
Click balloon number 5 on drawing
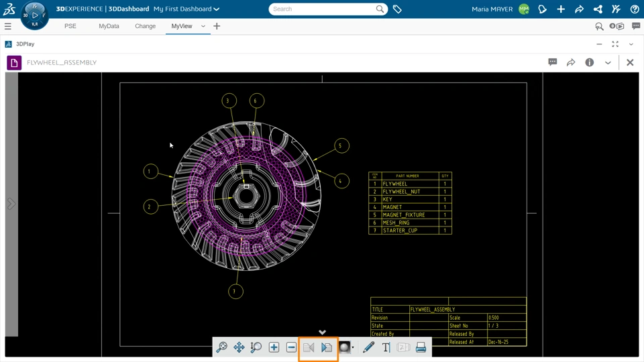[x=341, y=145]
